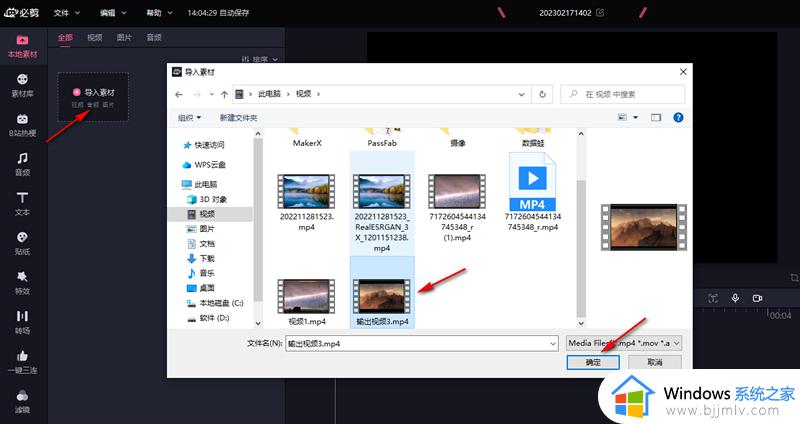The height and width of the screenshot is (424, 800).
Task: Click 新建文件夹 to create a folder
Action: point(238,118)
